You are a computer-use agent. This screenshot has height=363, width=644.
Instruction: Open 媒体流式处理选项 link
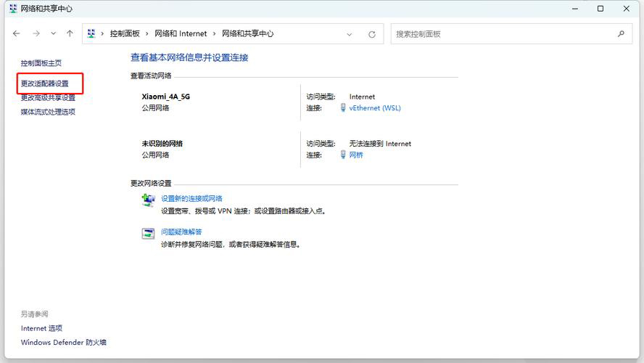point(48,112)
